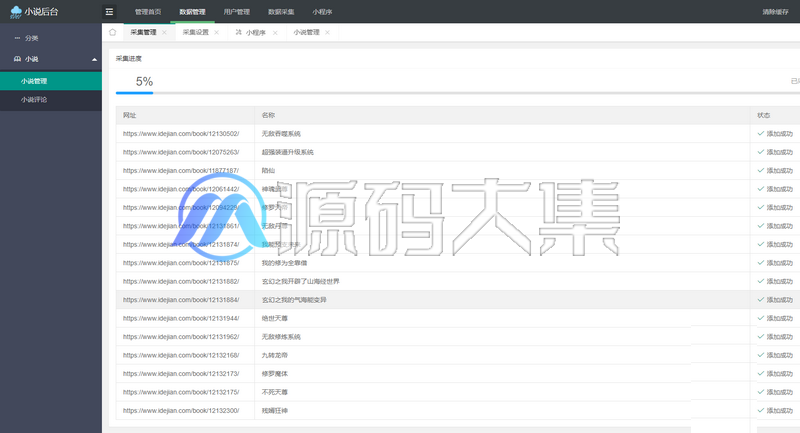Close the 小说管理 tab
Screen dimensions: 800x433
point(328,32)
